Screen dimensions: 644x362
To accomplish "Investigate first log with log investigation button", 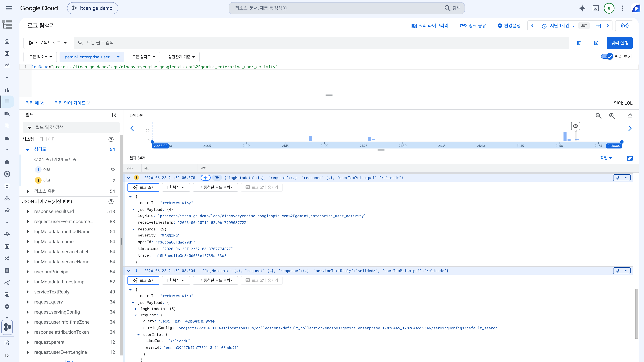I will click(144, 187).
